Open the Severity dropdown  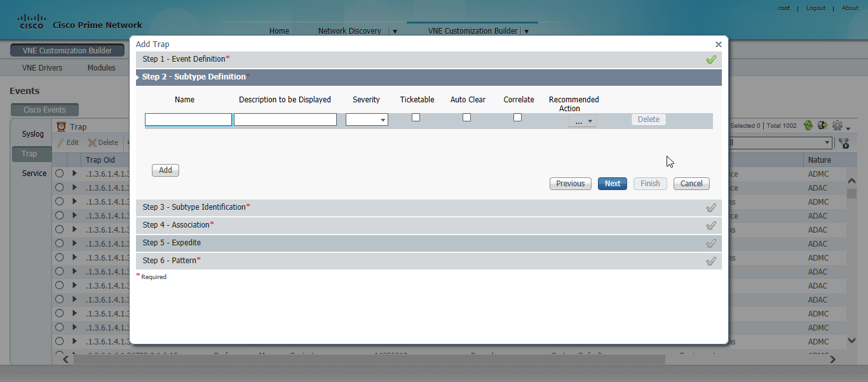click(x=383, y=119)
